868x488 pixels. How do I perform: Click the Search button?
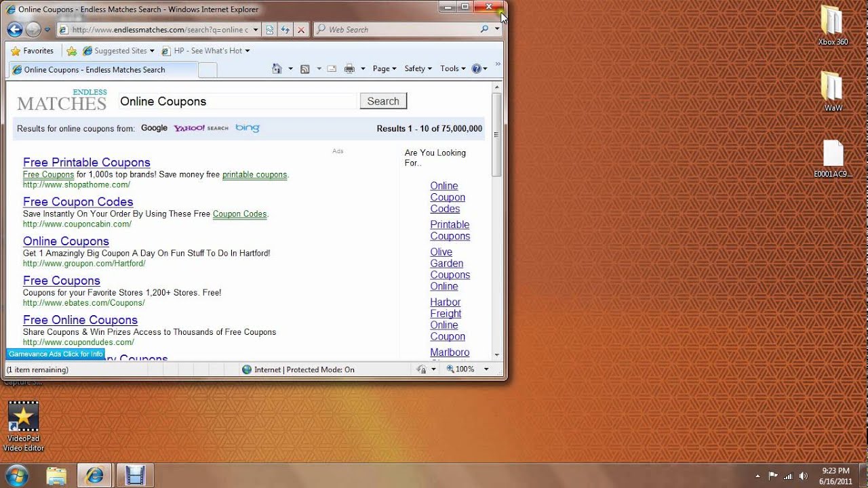click(383, 101)
